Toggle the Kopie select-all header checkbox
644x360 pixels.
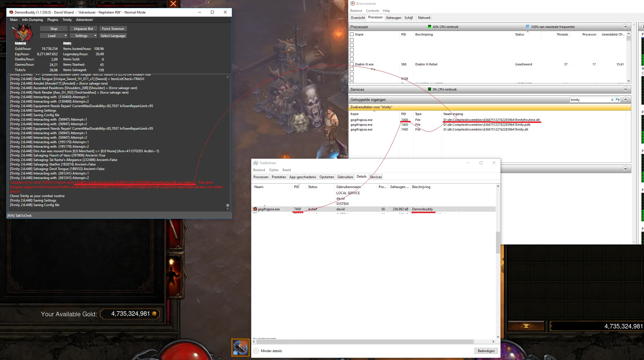coord(352,34)
